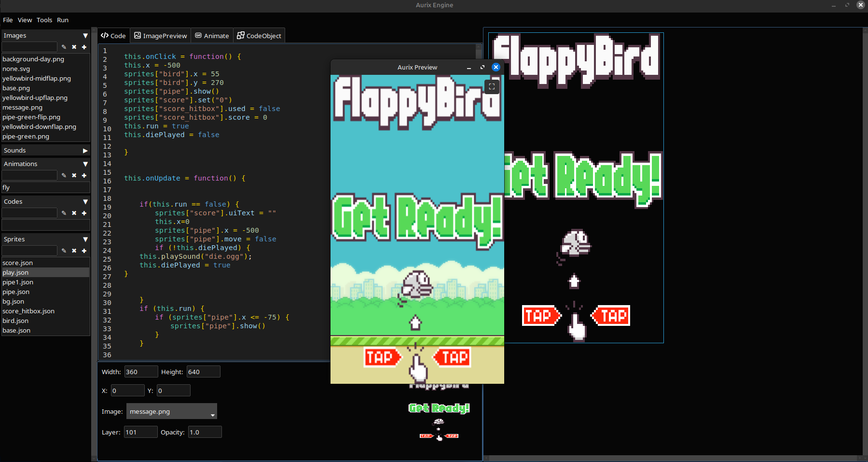Select bg.json sprite
This screenshot has width=868, height=462.
[x=46, y=301]
